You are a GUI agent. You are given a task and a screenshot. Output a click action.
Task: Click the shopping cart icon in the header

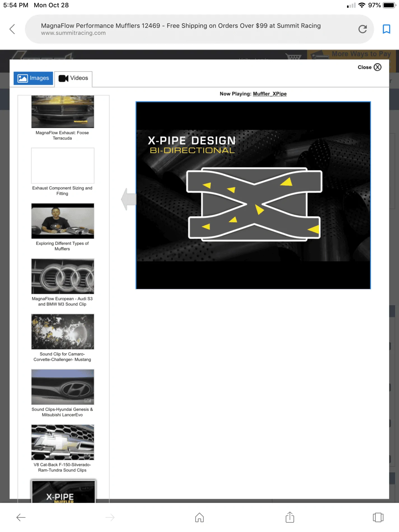tap(293, 57)
